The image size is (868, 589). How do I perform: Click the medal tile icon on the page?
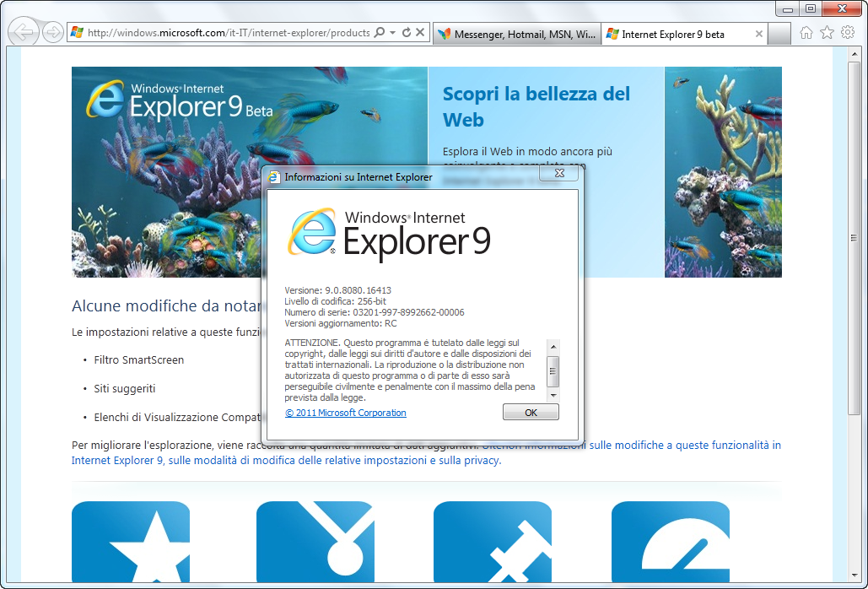(315, 542)
